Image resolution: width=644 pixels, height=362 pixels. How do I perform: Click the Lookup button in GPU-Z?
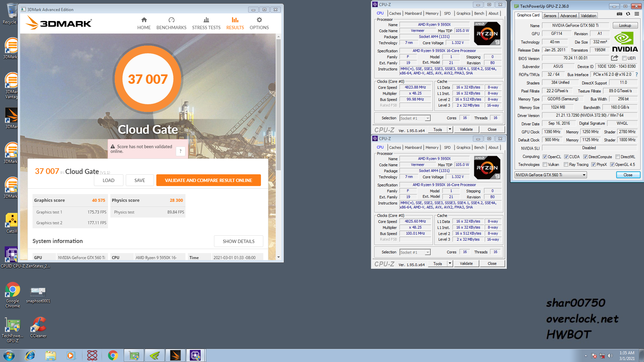[x=625, y=25]
